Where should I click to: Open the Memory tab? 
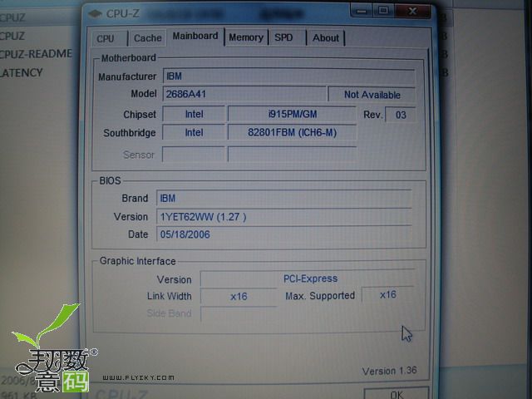click(x=246, y=37)
